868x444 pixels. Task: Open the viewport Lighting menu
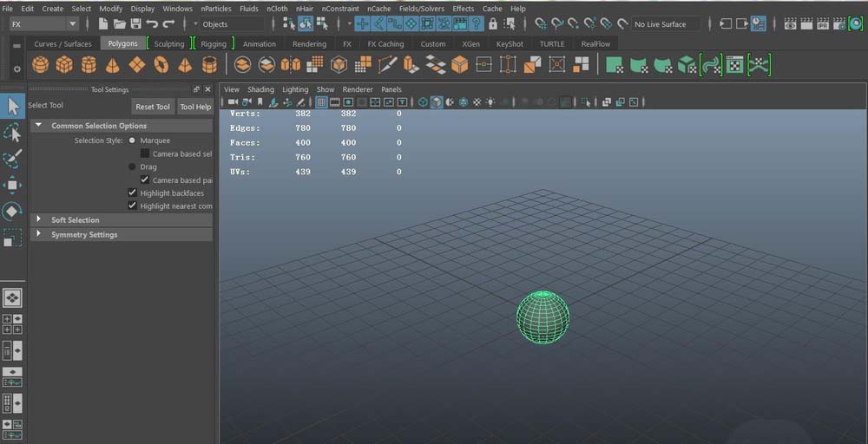pyautogui.click(x=295, y=89)
